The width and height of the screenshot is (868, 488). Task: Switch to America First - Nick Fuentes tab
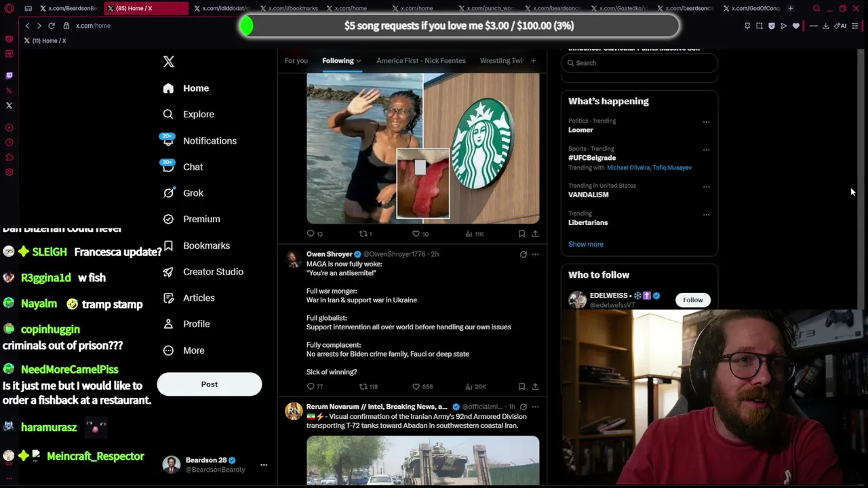click(x=421, y=61)
